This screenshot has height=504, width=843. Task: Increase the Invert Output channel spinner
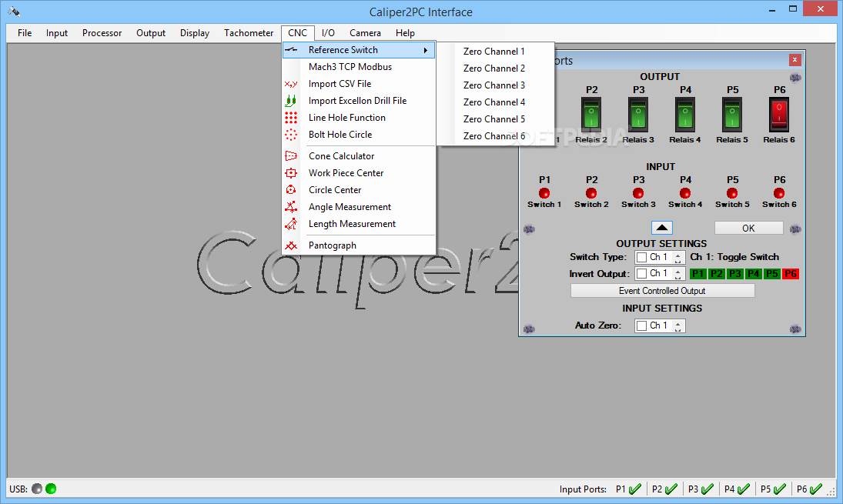[678, 272]
